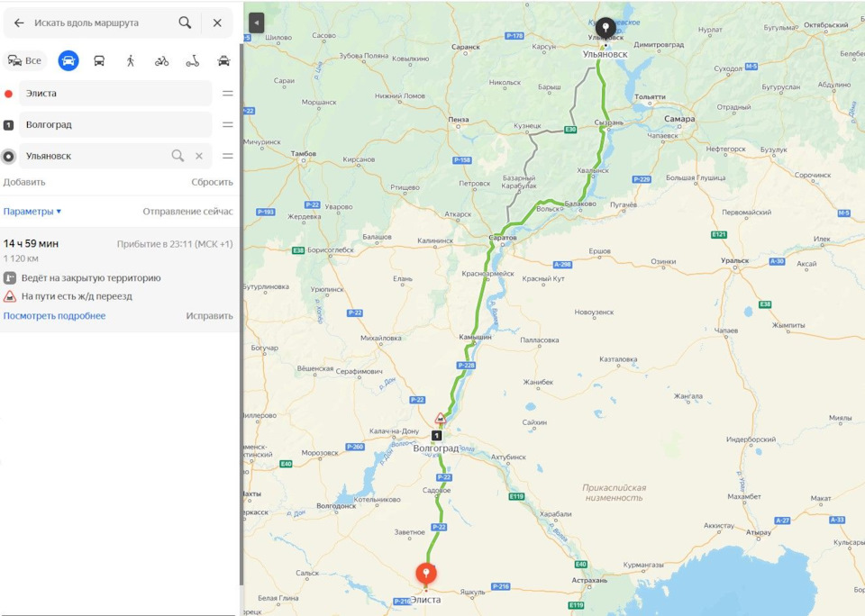
Task: Select the car transport mode icon
Action: (68, 60)
